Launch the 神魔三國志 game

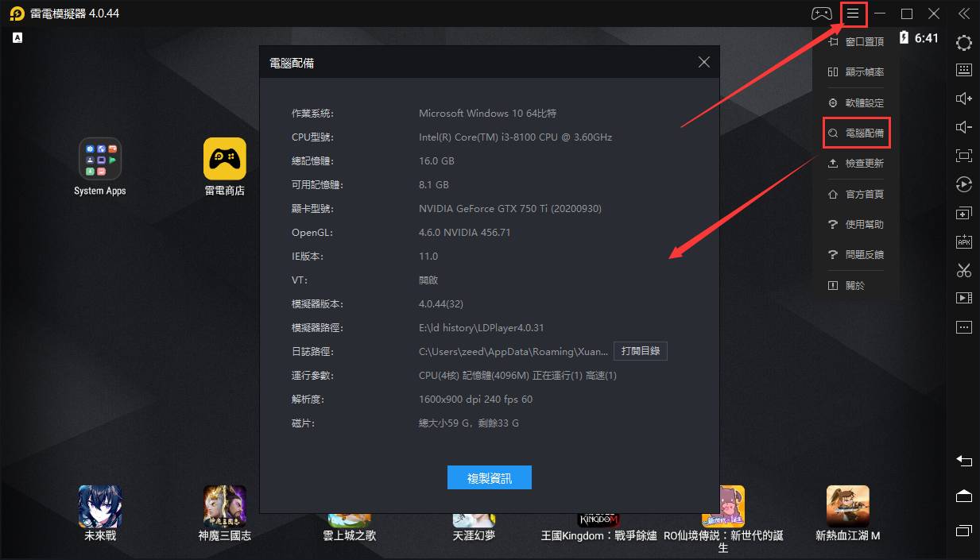225,513
